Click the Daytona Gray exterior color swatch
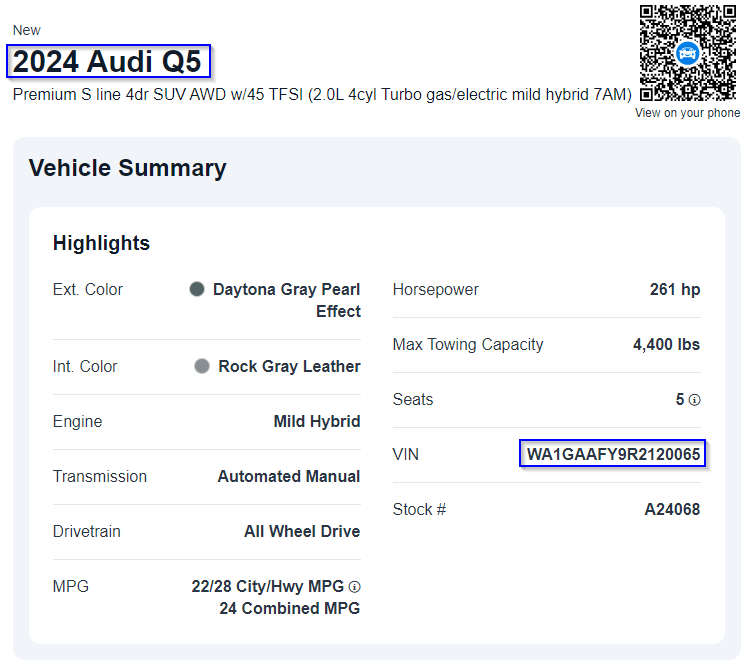The image size is (751, 669). point(197,289)
